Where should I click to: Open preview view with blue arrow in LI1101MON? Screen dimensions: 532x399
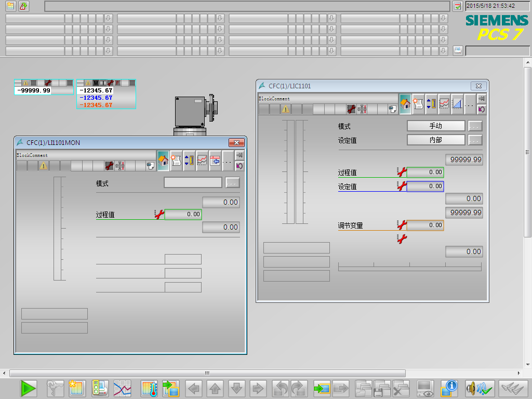(215, 161)
